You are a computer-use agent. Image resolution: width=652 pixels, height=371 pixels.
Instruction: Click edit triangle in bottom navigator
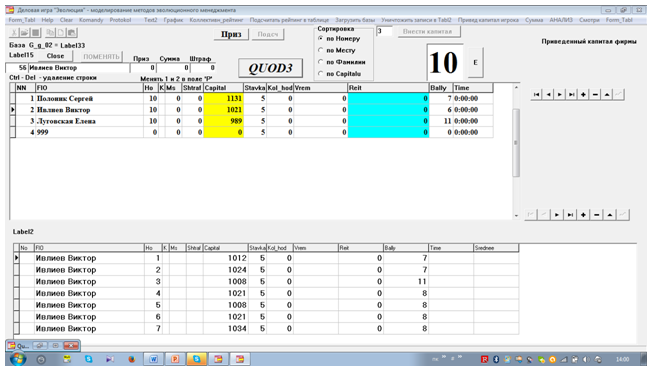point(610,215)
